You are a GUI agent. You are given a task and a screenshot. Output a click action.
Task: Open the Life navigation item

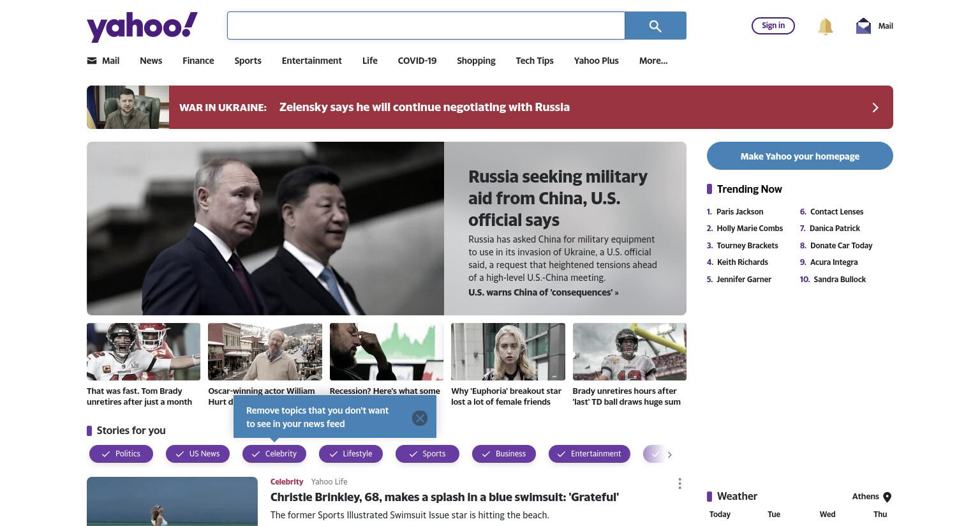click(x=370, y=61)
